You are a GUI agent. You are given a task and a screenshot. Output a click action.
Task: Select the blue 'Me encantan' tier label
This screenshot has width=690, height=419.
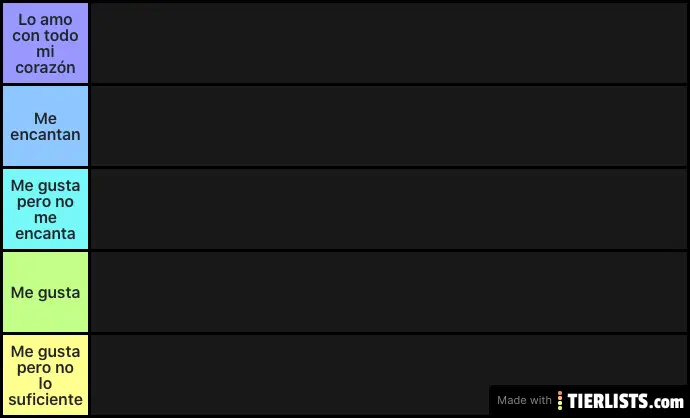click(x=45, y=126)
